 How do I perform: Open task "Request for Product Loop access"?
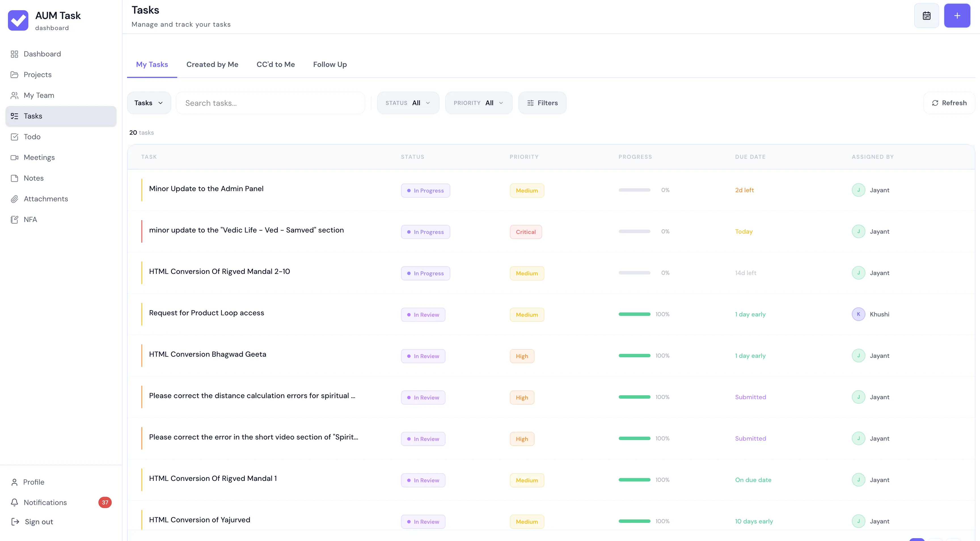pos(206,313)
